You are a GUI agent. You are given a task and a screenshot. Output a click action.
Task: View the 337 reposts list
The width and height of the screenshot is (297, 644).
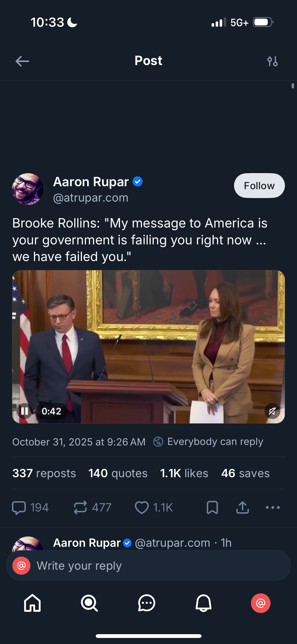coord(44,473)
